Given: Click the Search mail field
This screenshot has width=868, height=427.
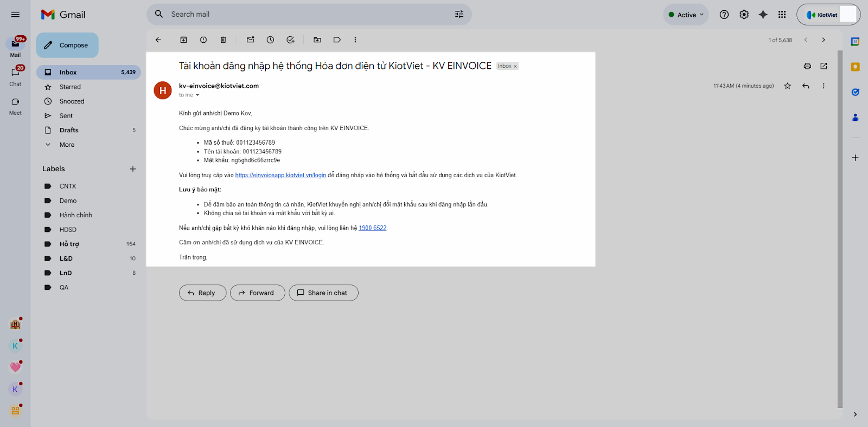Looking at the screenshot, I should (x=309, y=14).
